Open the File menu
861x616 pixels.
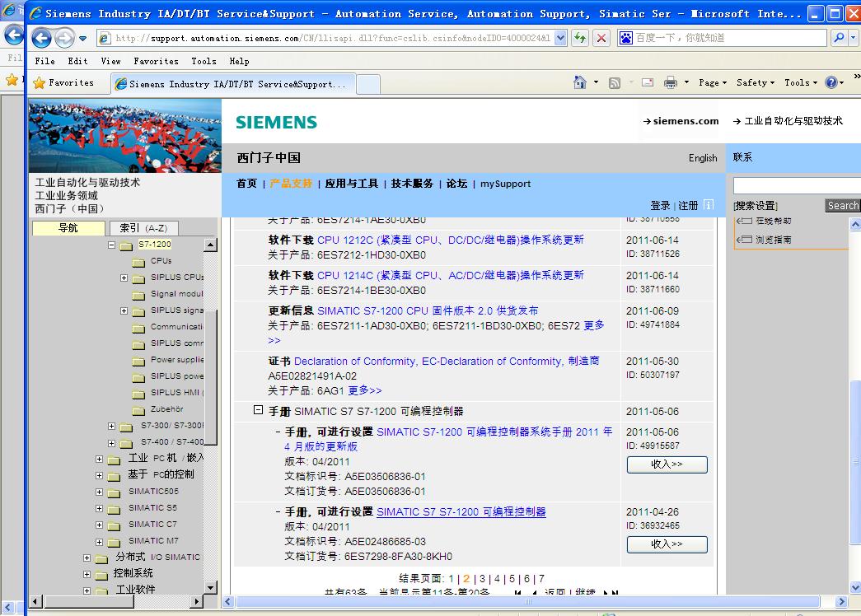click(x=44, y=61)
